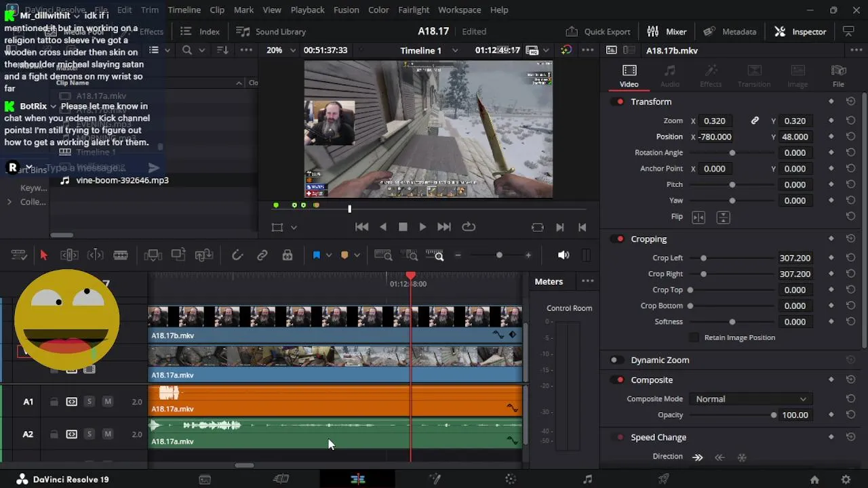The width and height of the screenshot is (868, 488).
Task: Flip clip vertically
Action: 723,217
